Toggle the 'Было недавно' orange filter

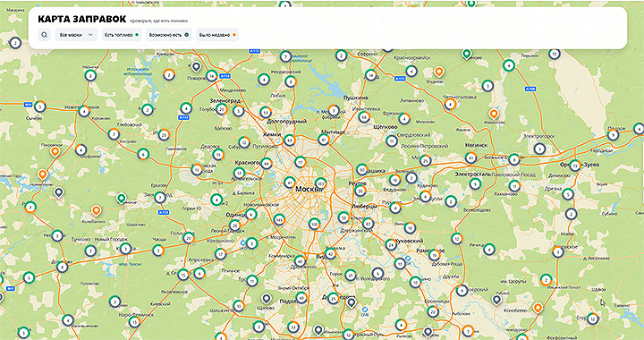point(217,35)
